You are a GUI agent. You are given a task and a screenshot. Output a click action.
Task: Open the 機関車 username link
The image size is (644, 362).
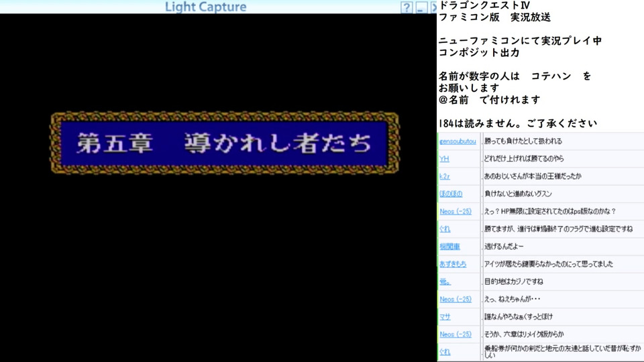click(449, 247)
